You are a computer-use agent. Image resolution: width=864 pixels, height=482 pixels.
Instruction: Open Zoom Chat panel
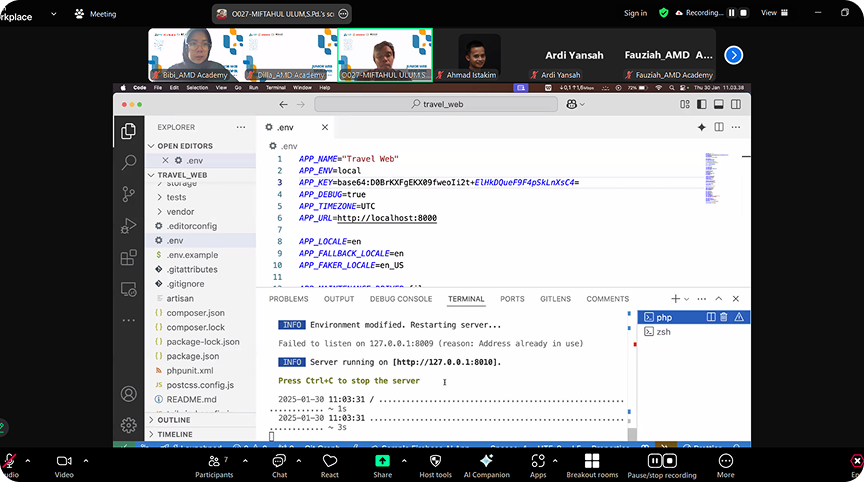click(279, 466)
